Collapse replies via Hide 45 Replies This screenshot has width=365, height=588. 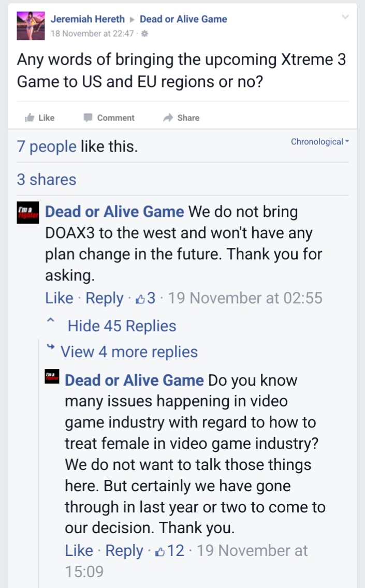(x=122, y=326)
